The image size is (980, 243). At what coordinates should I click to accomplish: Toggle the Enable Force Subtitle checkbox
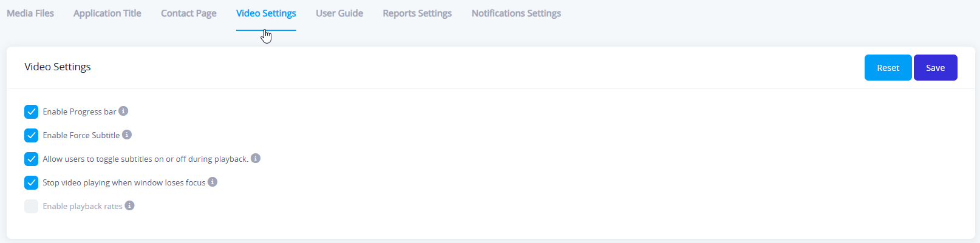(x=32, y=135)
